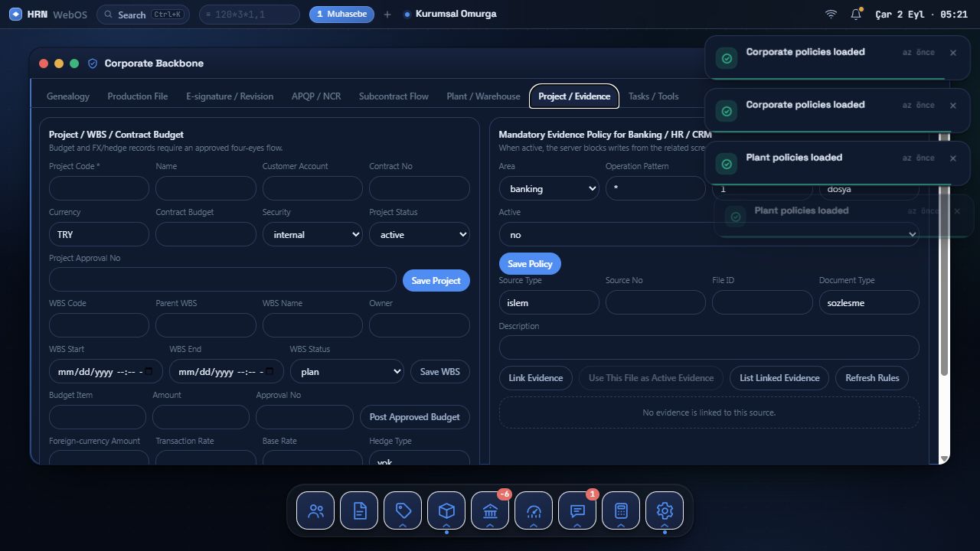Image resolution: width=980 pixels, height=551 pixels.
Task: Launch the price tag dock app
Action: pos(403,510)
